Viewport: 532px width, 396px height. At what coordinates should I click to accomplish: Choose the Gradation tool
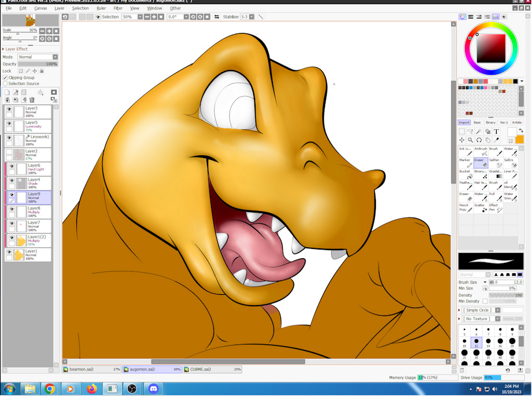(496, 174)
